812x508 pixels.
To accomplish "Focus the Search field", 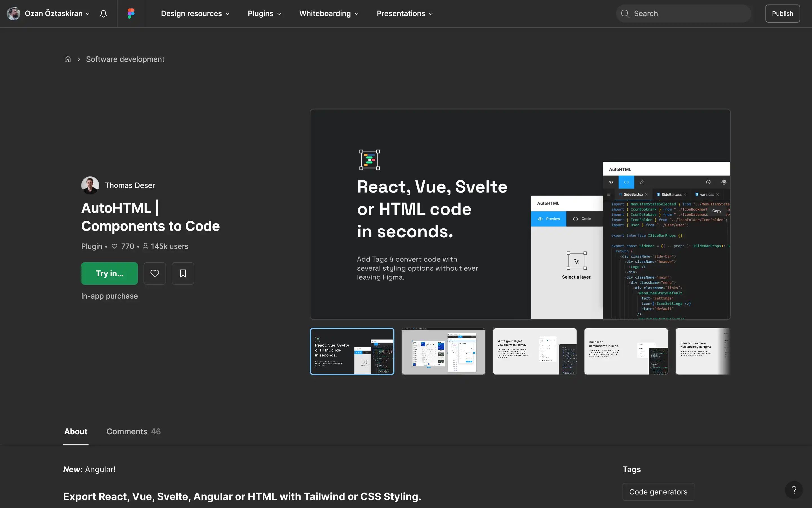I will (683, 14).
